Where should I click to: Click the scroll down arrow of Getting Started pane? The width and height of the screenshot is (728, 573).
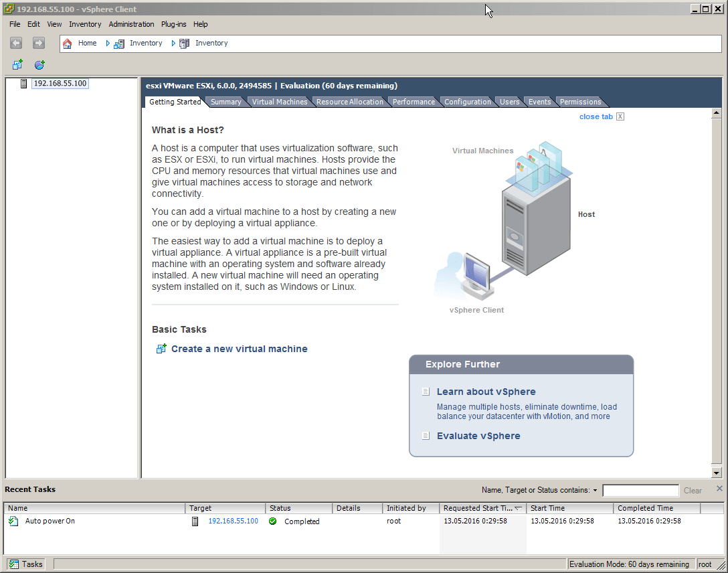click(x=717, y=473)
